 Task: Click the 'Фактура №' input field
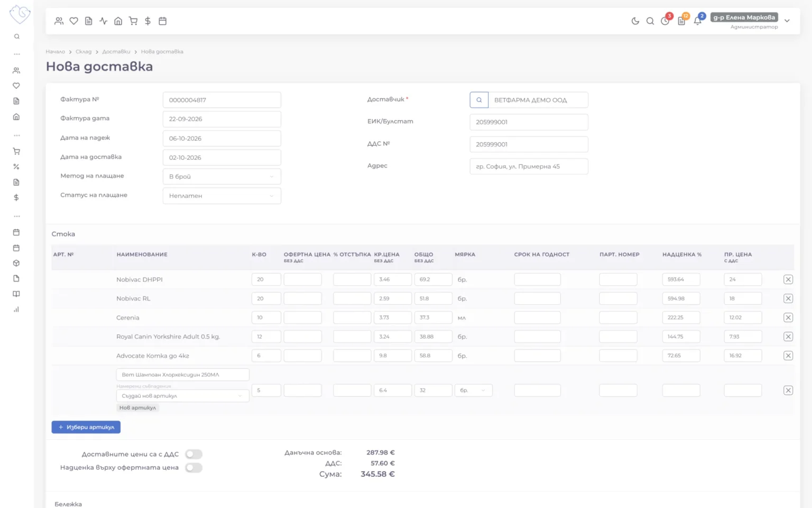(x=222, y=100)
